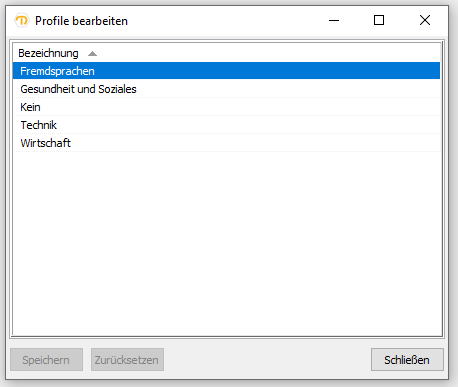The width and height of the screenshot is (458, 387).
Task: Minimize the Profile bearbeiten window
Action: pos(334,21)
